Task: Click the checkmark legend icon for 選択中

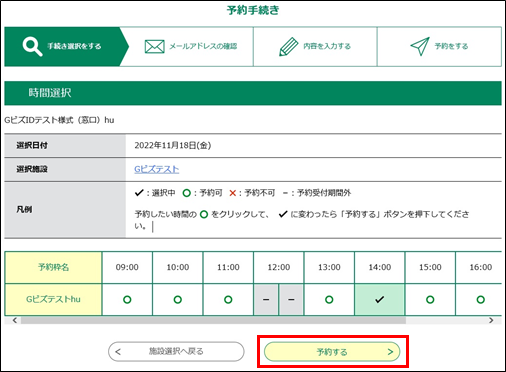Action: tap(139, 193)
